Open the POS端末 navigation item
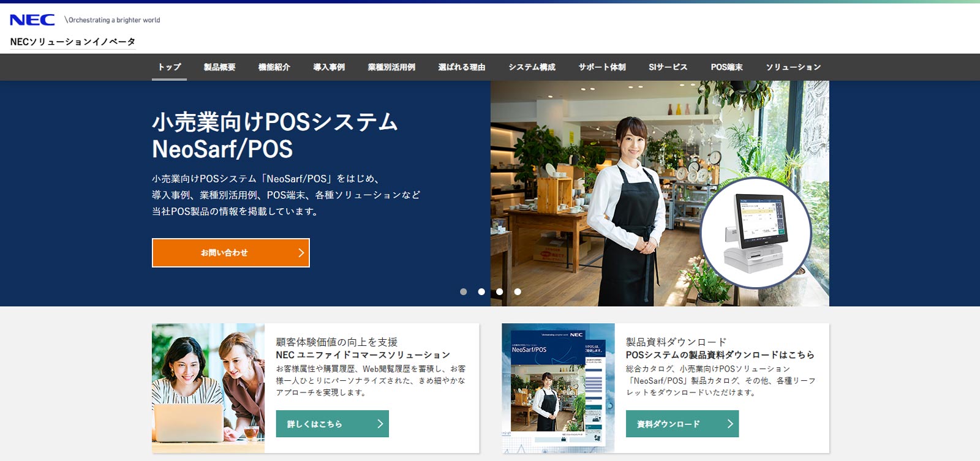980x461 pixels. [726, 67]
